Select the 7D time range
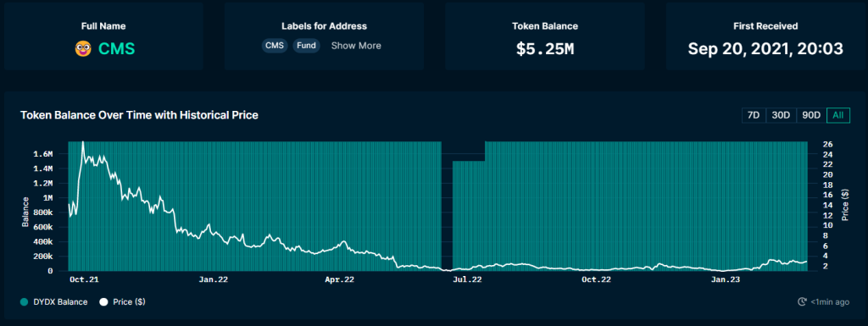868x326 pixels. click(x=754, y=115)
